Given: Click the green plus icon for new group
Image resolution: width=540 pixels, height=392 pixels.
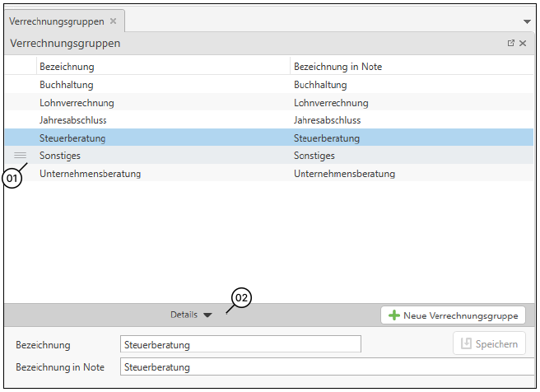Looking at the screenshot, I should pos(394,315).
